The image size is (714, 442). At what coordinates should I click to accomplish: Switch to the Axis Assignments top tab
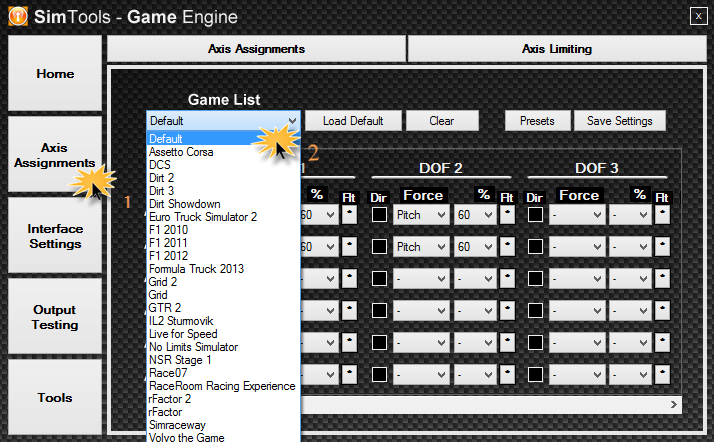[256, 49]
